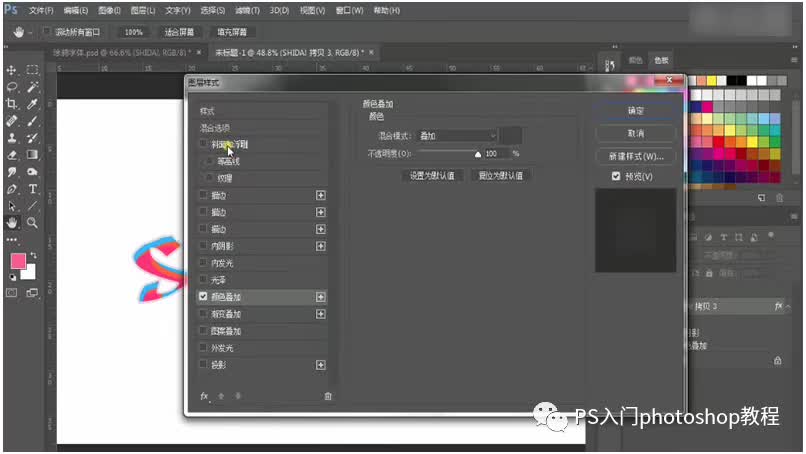Select the Lasso tool
This screenshot has width=806, height=454.
coord(12,87)
